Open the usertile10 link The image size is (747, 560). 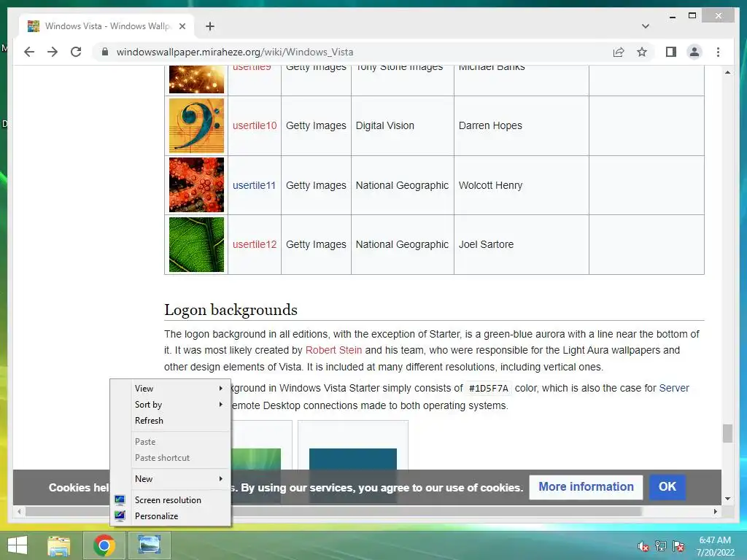255,125
